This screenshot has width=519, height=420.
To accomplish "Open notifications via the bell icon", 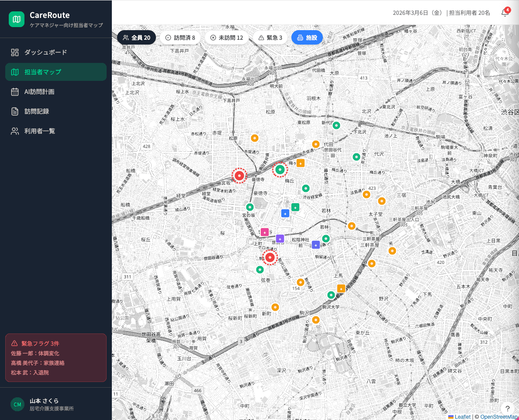I will (505, 13).
